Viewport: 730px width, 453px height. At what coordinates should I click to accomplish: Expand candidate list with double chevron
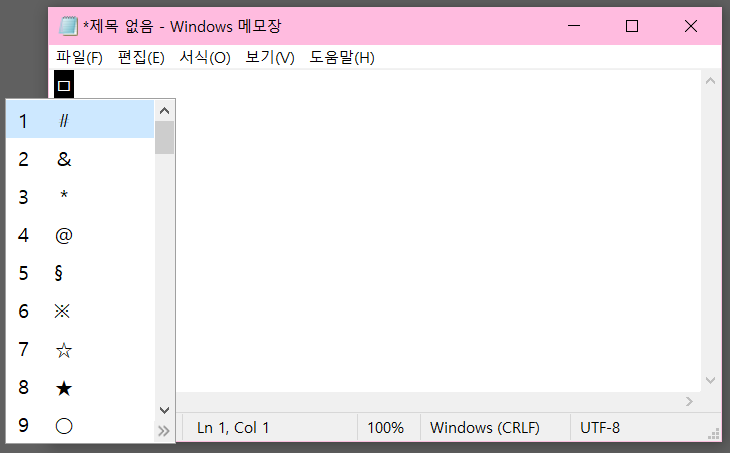pyautogui.click(x=164, y=431)
